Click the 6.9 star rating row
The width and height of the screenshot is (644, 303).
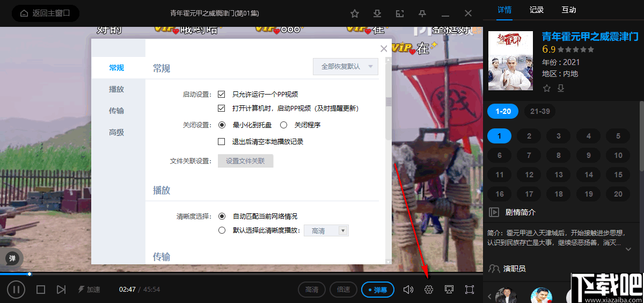tap(568, 49)
